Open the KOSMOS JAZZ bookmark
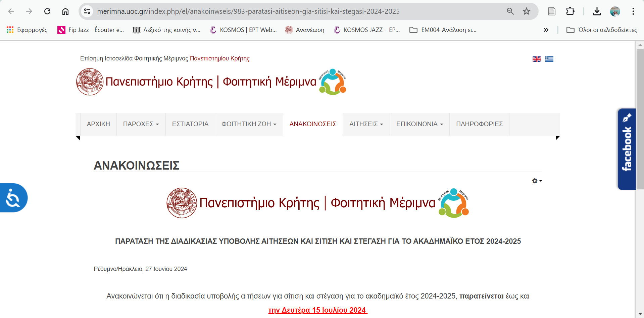644x318 pixels. 366,30
